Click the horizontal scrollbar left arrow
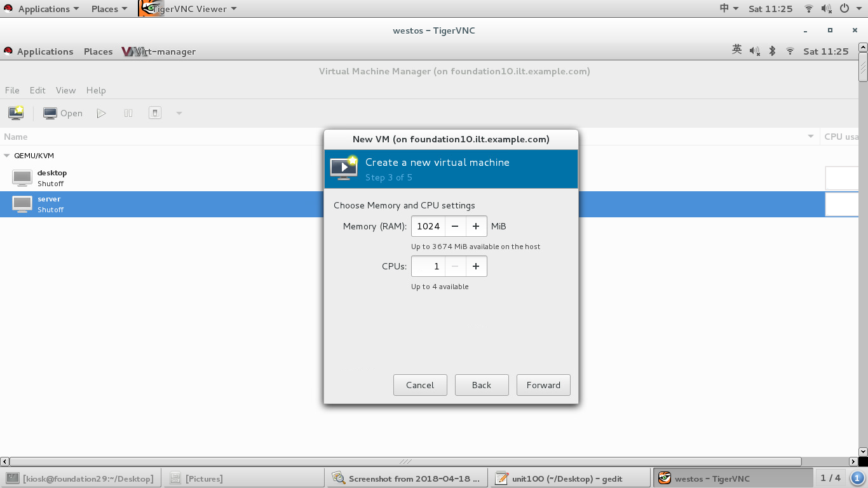This screenshot has width=868, height=488. (4, 462)
